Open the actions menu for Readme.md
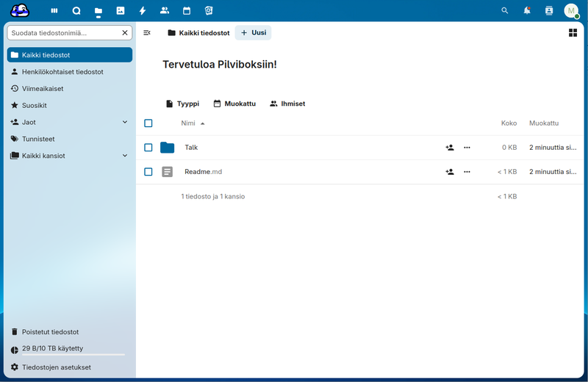 point(467,172)
